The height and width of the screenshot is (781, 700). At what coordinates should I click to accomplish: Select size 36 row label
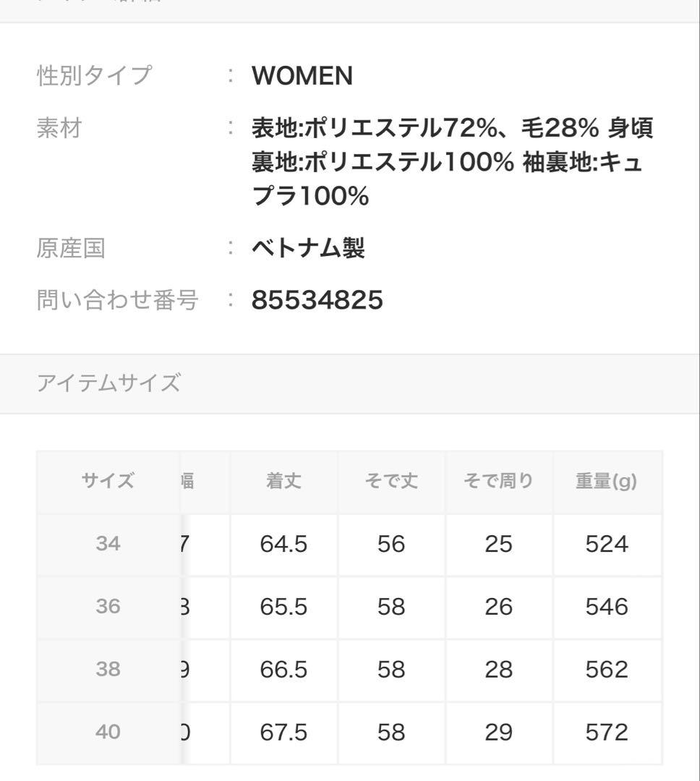tap(108, 607)
